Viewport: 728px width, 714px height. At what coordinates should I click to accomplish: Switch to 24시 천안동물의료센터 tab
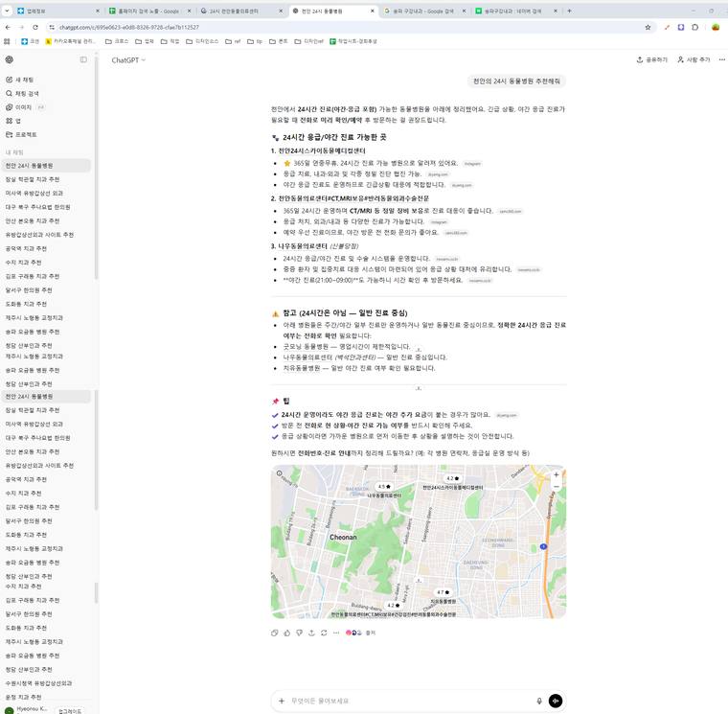coord(241,11)
